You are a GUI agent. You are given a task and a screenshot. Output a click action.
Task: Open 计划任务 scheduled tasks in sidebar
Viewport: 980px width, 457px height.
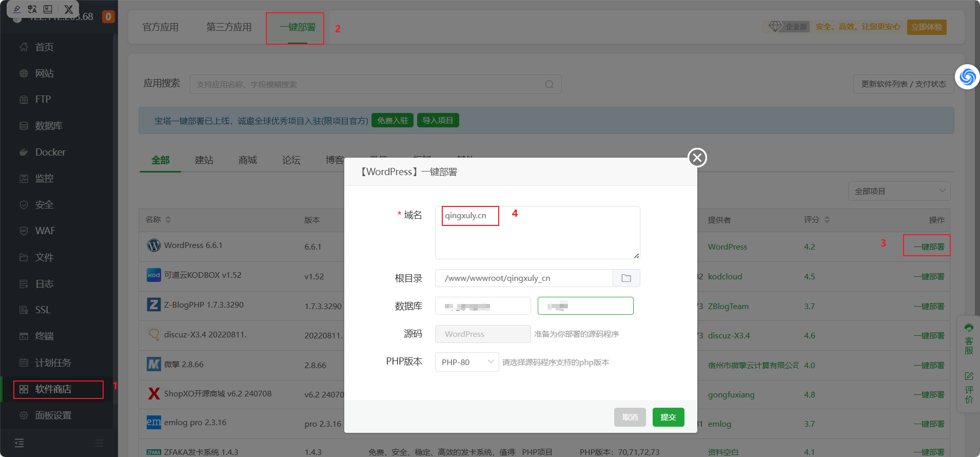pos(53,363)
